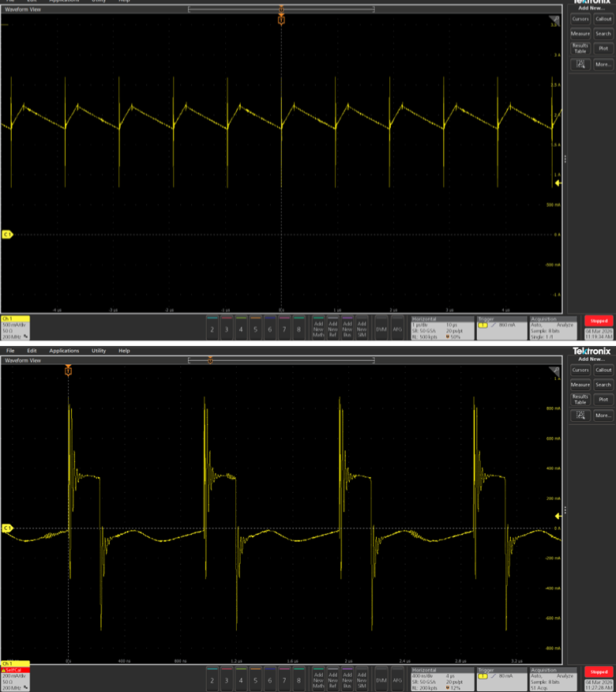Viewport: 616px width, 692px height.
Task: Open upper Ch 1 badge showing 500 mA/div
Action: click(x=16, y=328)
